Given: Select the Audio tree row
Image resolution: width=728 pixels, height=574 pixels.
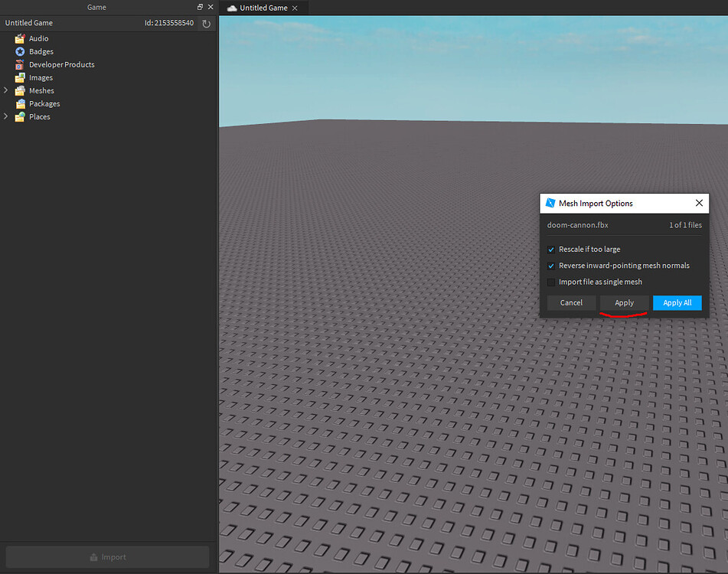Looking at the screenshot, I should 108,38.
